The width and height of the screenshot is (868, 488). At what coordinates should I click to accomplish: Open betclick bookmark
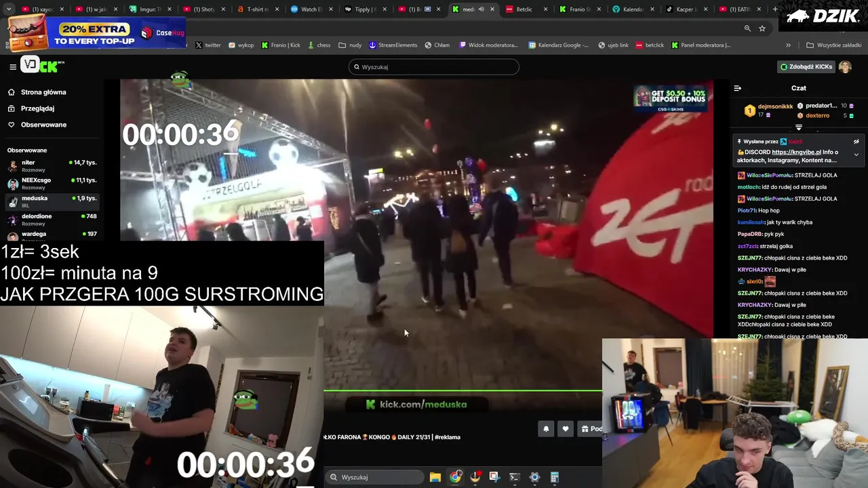[x=650, y=45]
